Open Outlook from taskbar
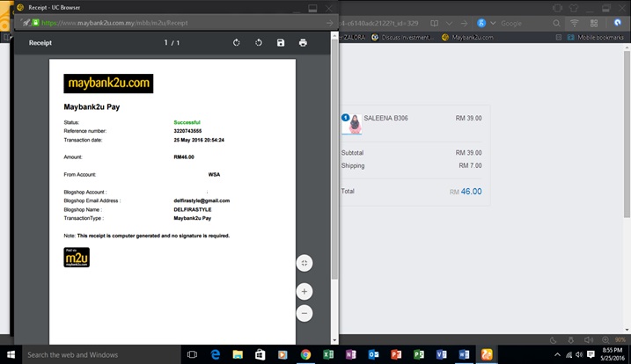Viewport: 631px width, 364px height. click(373, 354)
